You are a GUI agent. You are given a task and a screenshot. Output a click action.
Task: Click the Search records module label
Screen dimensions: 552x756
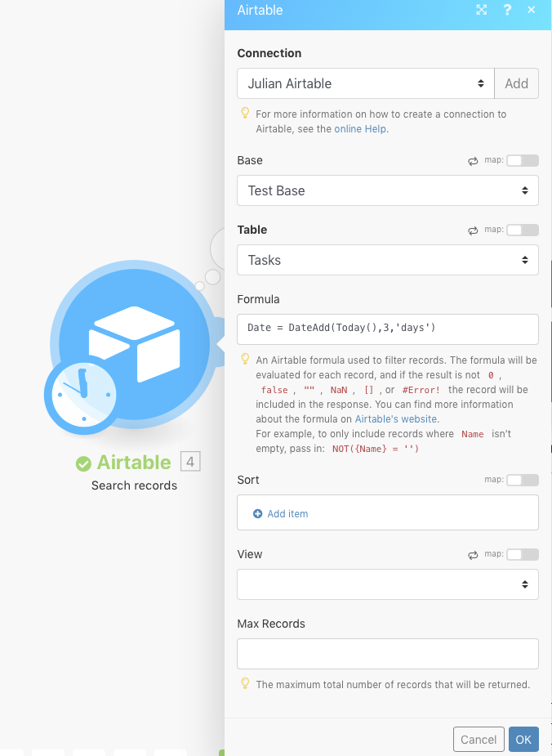[x=135, y=485]
